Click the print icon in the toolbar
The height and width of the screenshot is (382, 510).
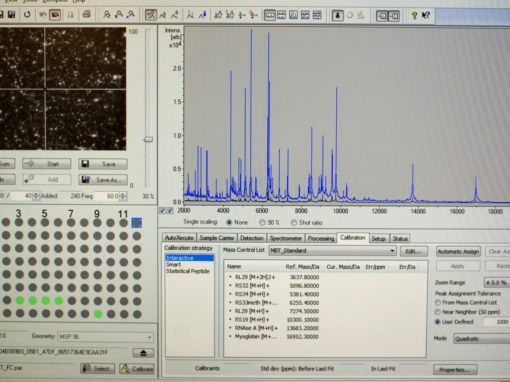(x=87, y=14)
